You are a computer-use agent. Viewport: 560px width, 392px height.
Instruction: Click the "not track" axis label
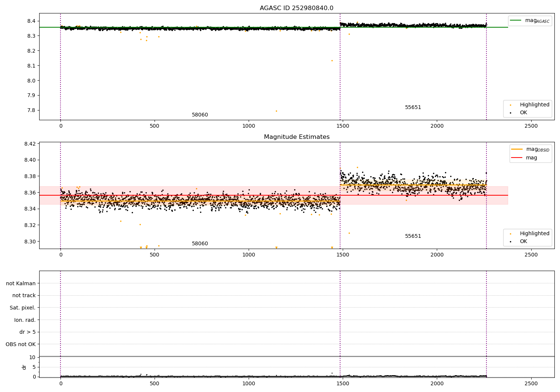[x=24, y=295]
